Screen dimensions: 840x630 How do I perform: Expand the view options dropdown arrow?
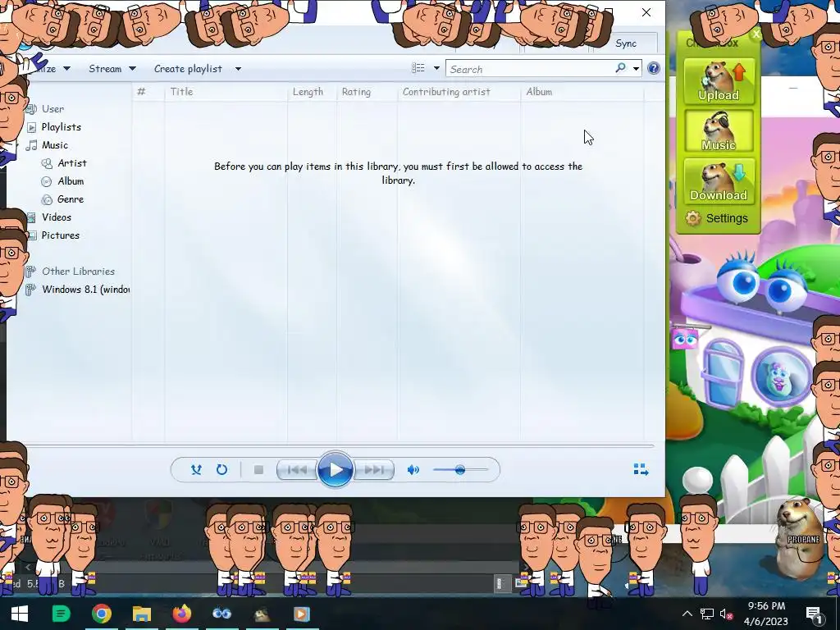pyautogui.click(x=436, y=68)
